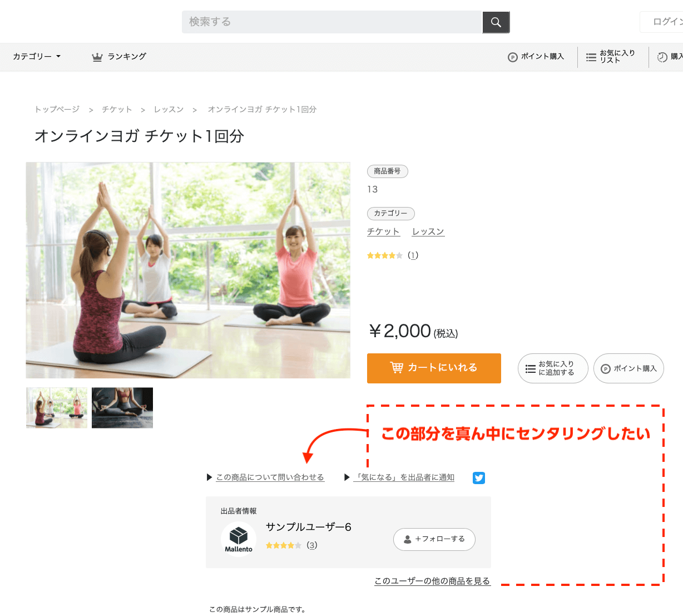The width and height of the screenshot is (683, 616).
Task: Click the point purchase icon in header
Action: [512, 57]
